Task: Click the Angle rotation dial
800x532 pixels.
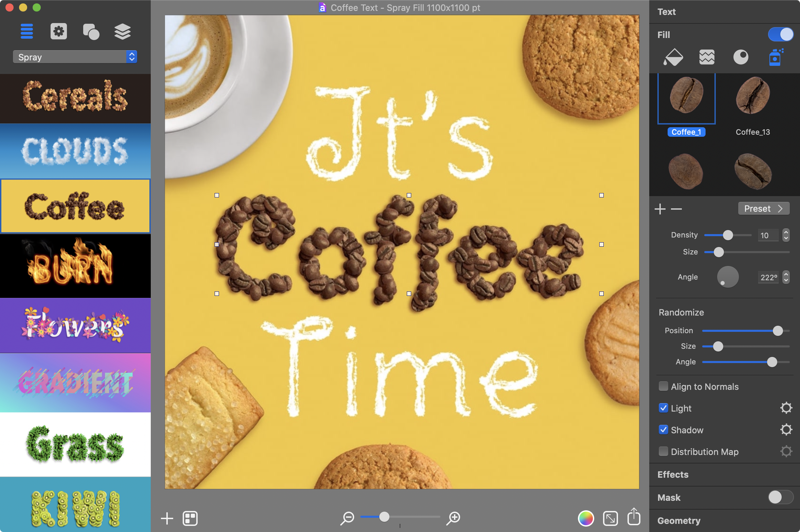Action: 727,277
